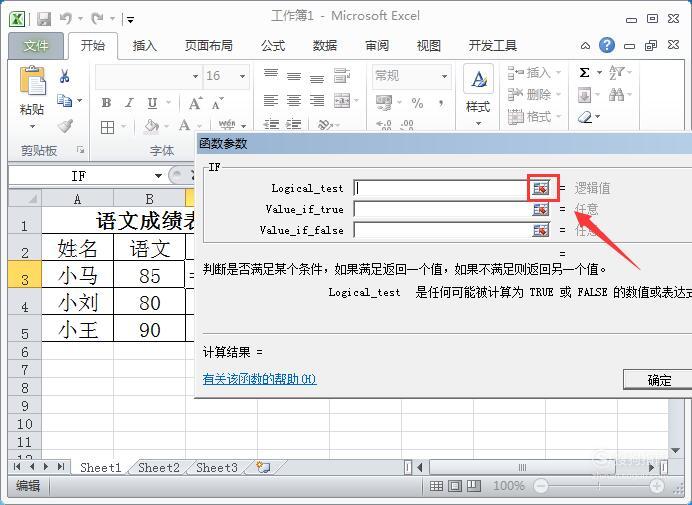Click the zoom slider handle
Viewport: 692px width, 505px height.
pos(599,486)
